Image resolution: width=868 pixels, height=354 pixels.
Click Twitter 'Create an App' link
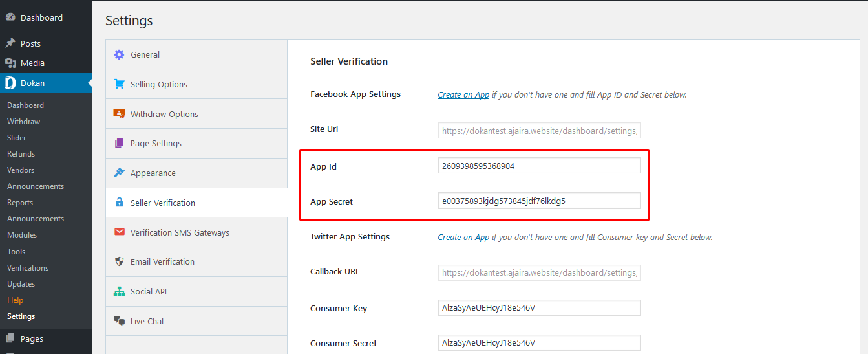tap(463, 237)
